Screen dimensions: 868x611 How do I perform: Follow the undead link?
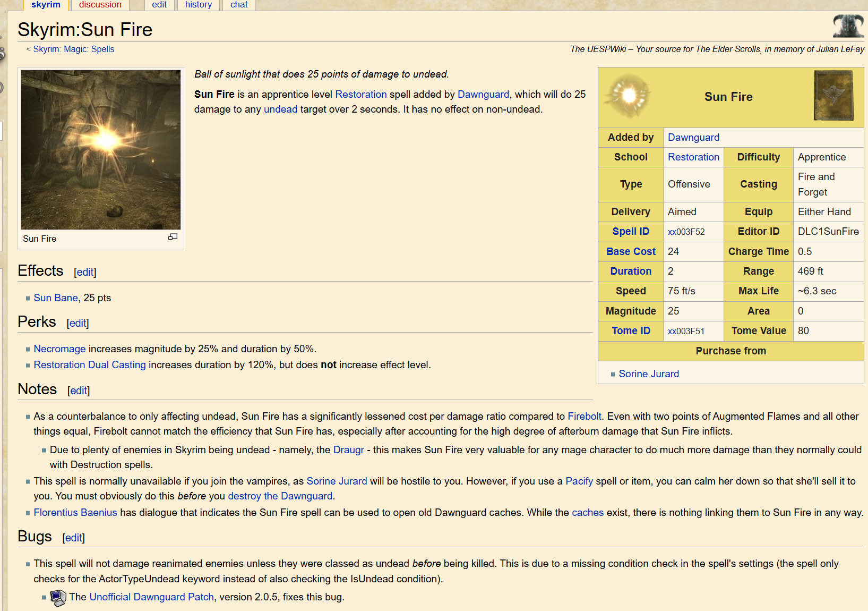pos(281,109)
